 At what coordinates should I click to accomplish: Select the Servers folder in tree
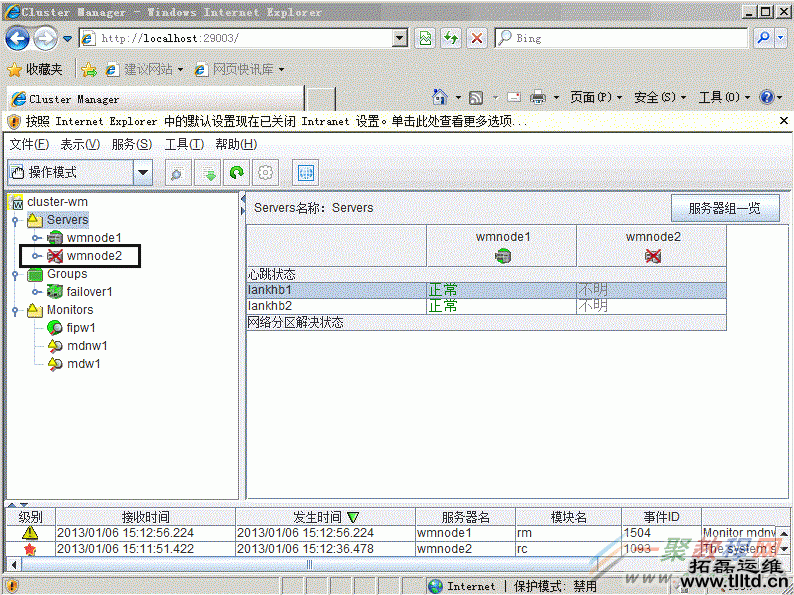67,220
